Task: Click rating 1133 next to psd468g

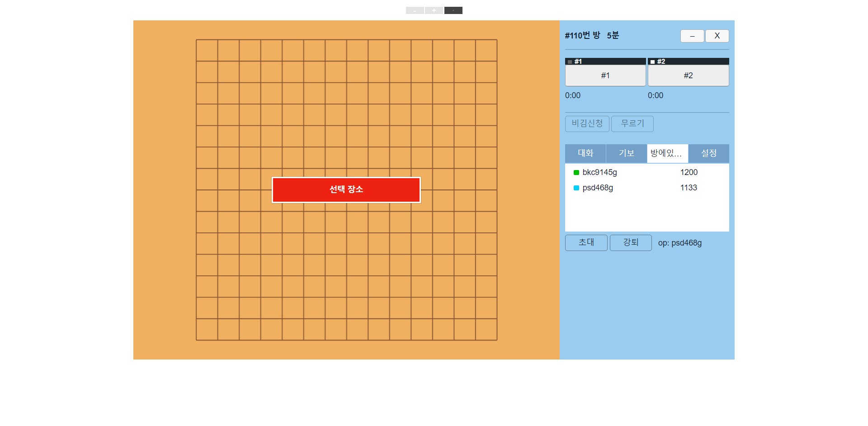Action: (689, 188)
